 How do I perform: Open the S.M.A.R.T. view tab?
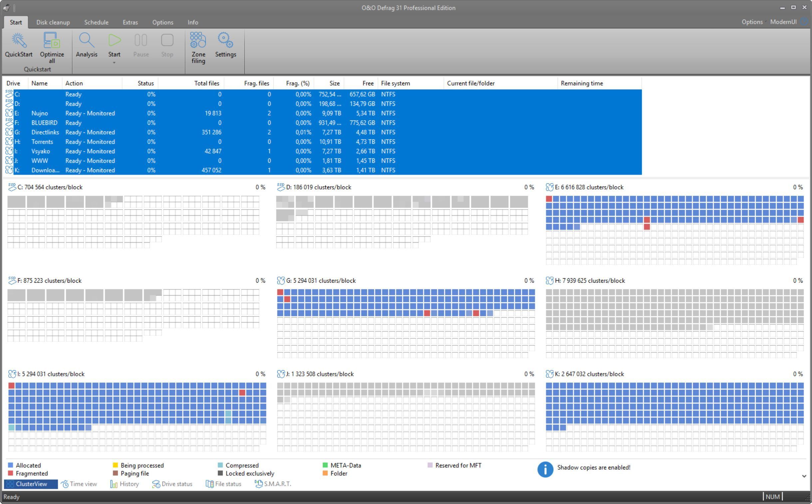pyautogui.click(x=273, y=484)
